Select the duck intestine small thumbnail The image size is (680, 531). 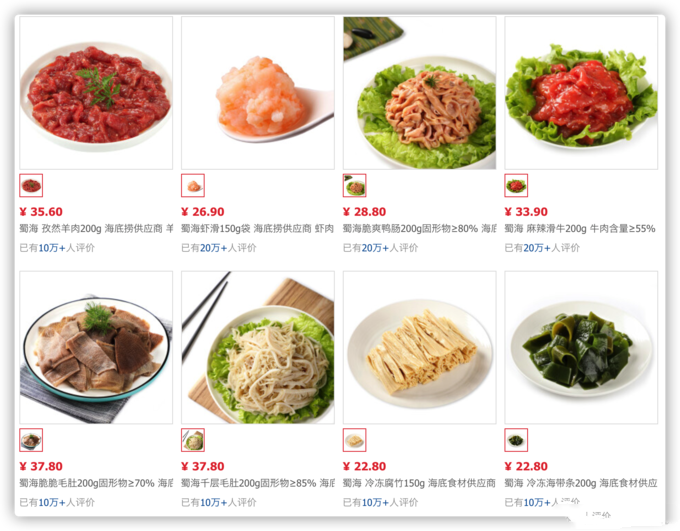click(x=355, y=186)
